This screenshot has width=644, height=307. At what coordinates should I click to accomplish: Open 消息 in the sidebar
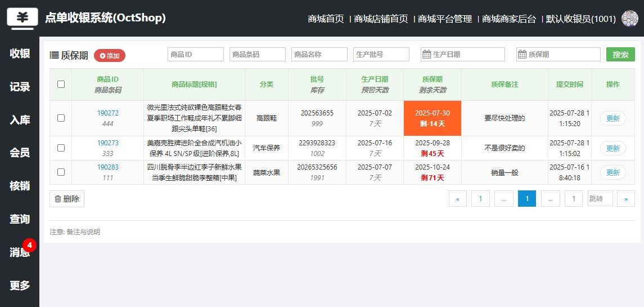20,252
